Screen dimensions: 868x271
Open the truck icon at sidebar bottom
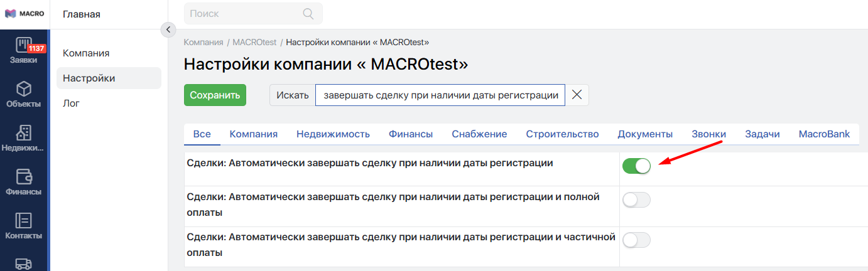[24, 264]
